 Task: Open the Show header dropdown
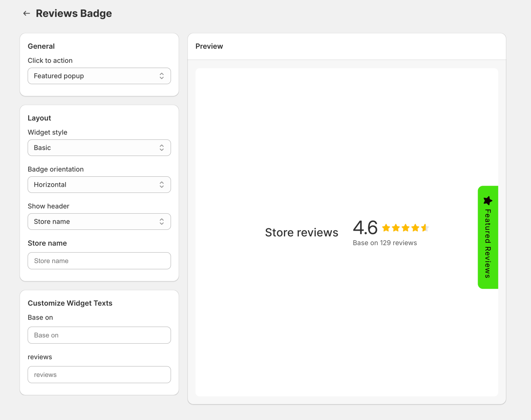[99, 221]
